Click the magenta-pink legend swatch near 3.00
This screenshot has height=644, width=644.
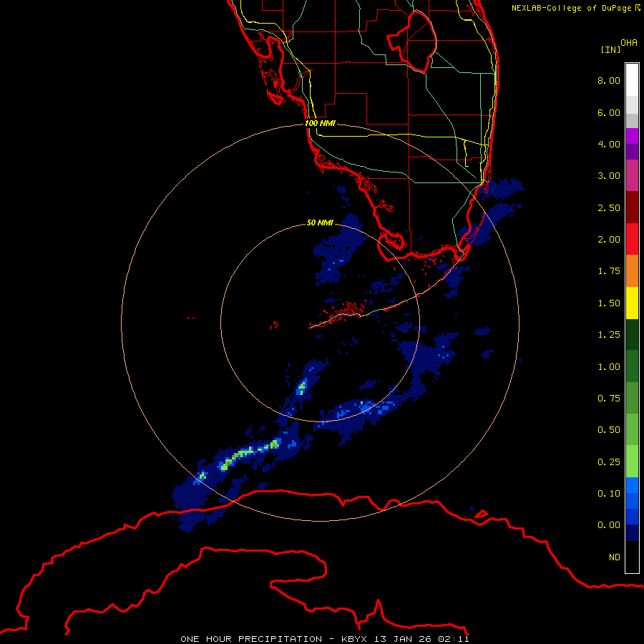click(x=632, y=175)
